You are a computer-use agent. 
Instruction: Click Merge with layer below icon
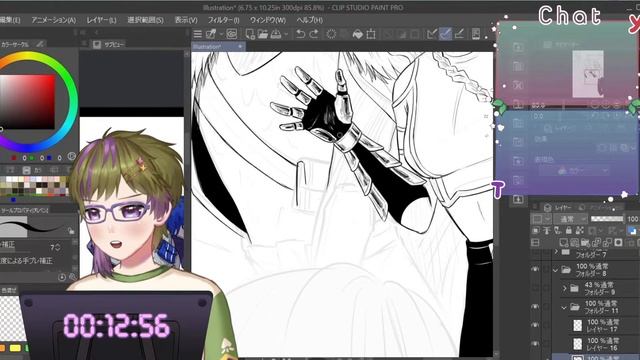pos(607,242)
